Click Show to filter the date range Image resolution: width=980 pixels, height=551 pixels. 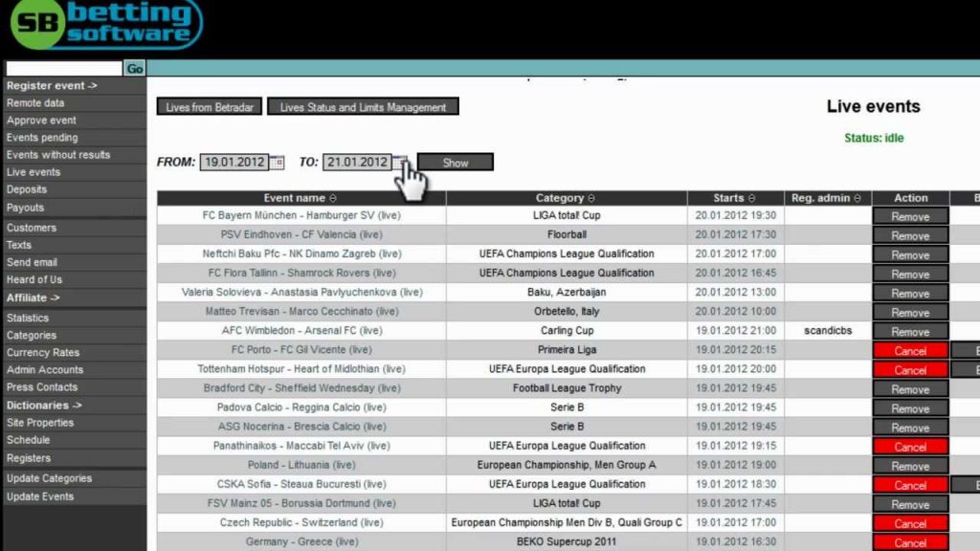(x=456, y=163)
